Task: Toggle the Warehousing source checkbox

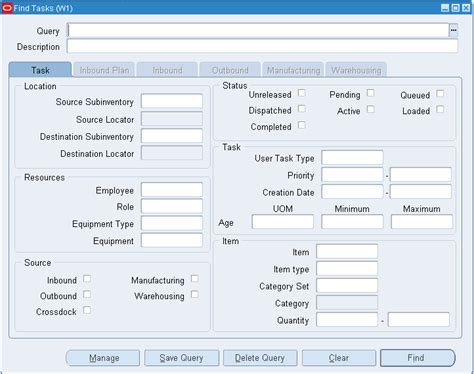Action: pyautogui.click(x=195, y=294)
